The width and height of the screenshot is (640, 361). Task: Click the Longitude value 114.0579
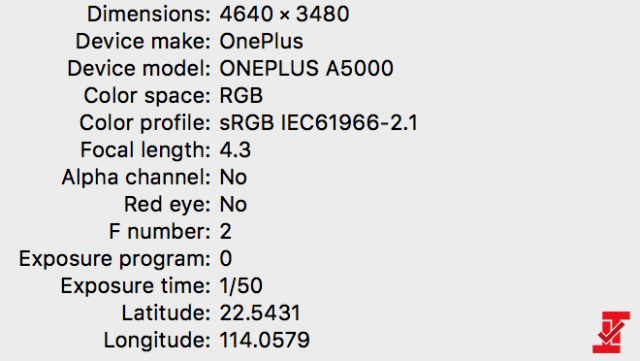(x=265, y=340)
